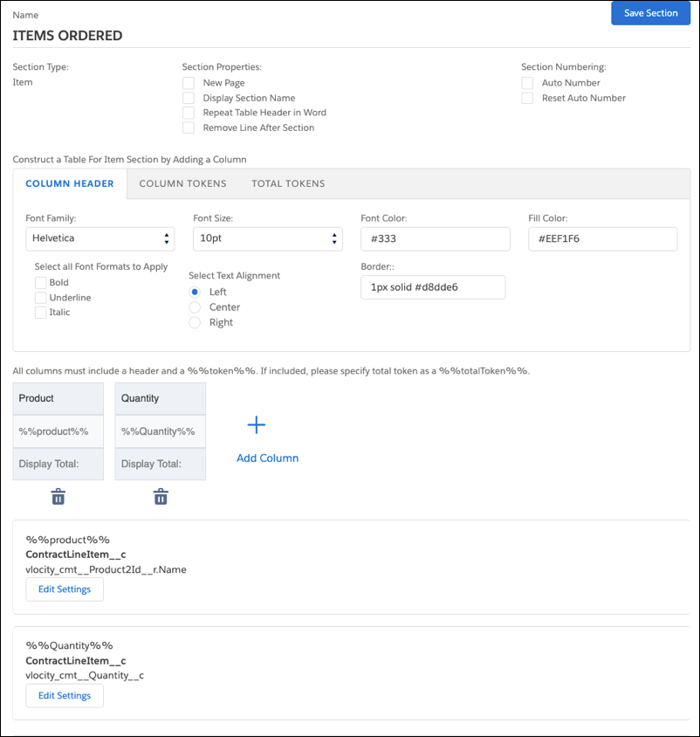Go to the Total Tokens tab

click(288, 183)
